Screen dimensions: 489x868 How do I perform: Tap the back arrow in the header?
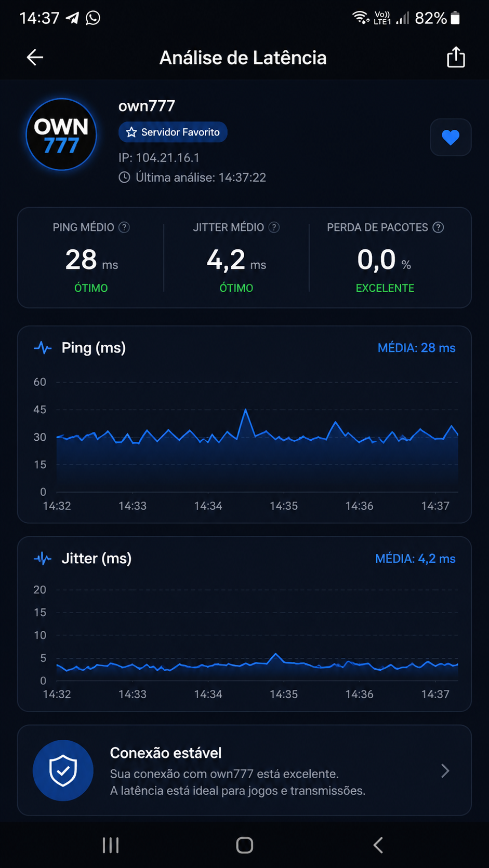[35, 57]
